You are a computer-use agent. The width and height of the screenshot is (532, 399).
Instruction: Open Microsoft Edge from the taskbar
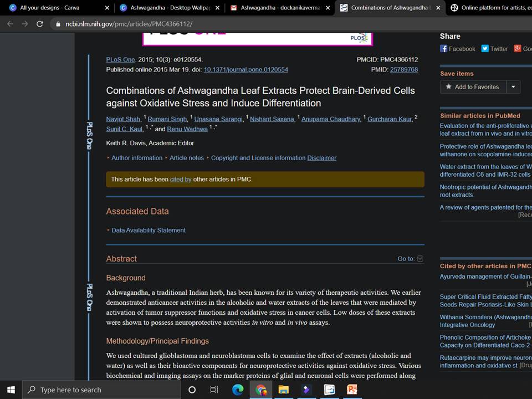[x=238, y=390]
